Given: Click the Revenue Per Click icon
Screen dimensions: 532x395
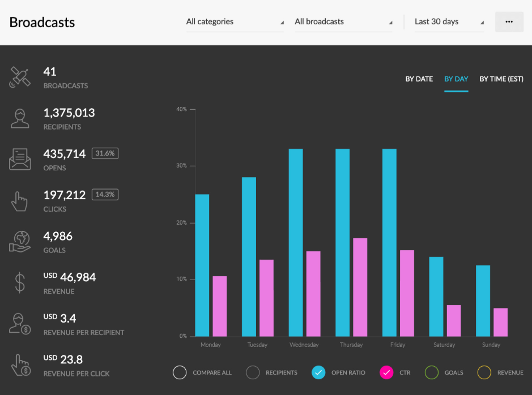Looking at the screenshot, I should [20, 365].
